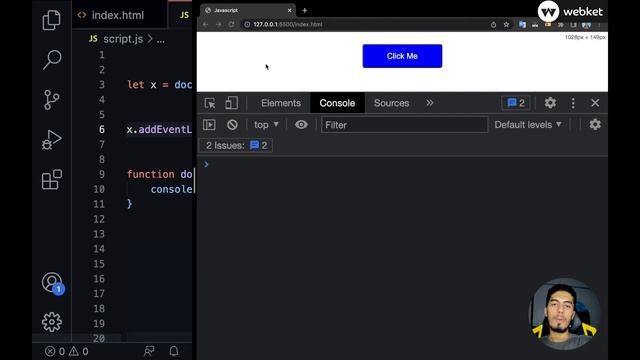Close the Javascript browser tab

tap(289, 10)
